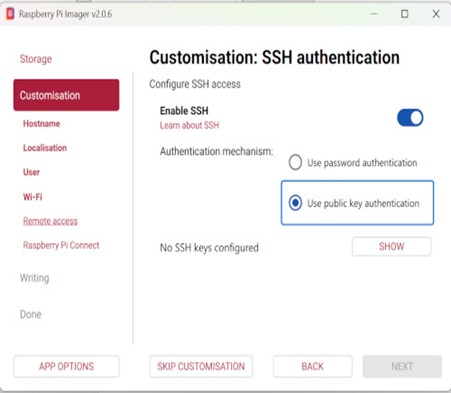Viewport: 451px width, 393px height.
Task: Open APP OPTIONS
Action: pos(66,366)
